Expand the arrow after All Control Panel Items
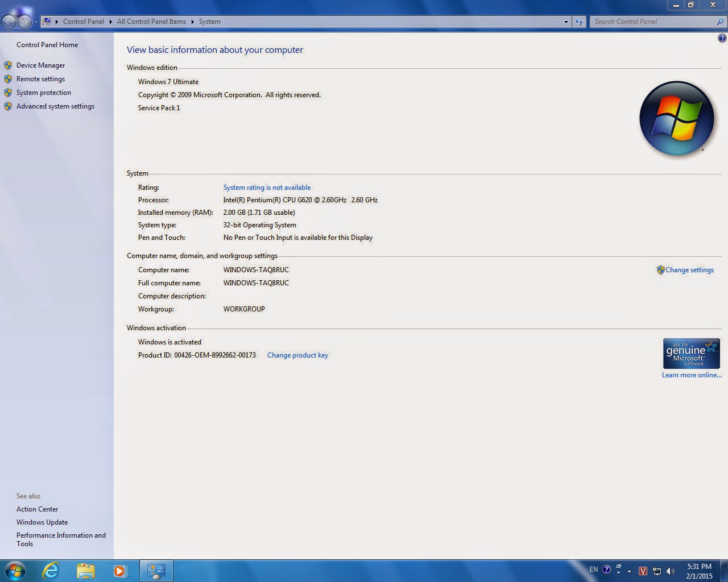 192,22
